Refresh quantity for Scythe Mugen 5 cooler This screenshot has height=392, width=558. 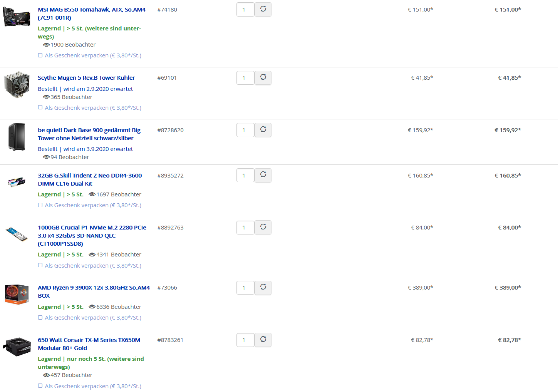coord(263,78)
